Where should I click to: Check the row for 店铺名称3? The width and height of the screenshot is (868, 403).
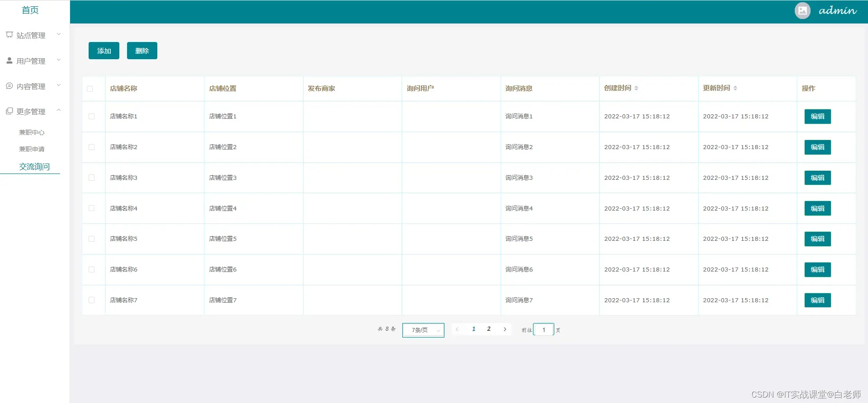91,178
